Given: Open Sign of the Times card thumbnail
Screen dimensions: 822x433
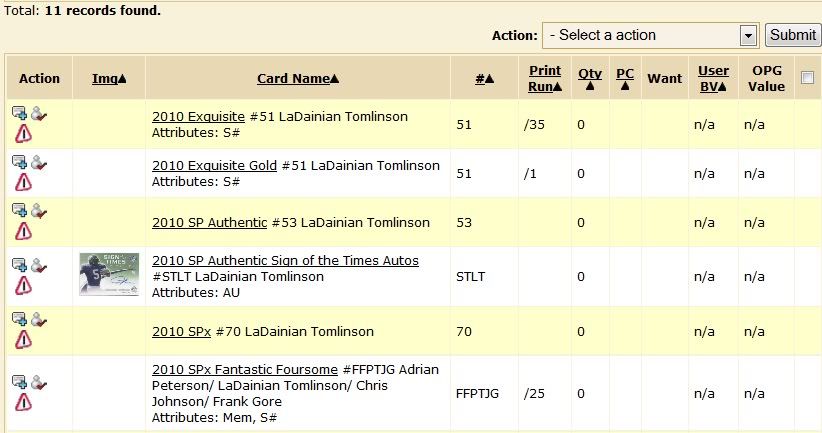Looking at the screenshot, I should point(109,274).
